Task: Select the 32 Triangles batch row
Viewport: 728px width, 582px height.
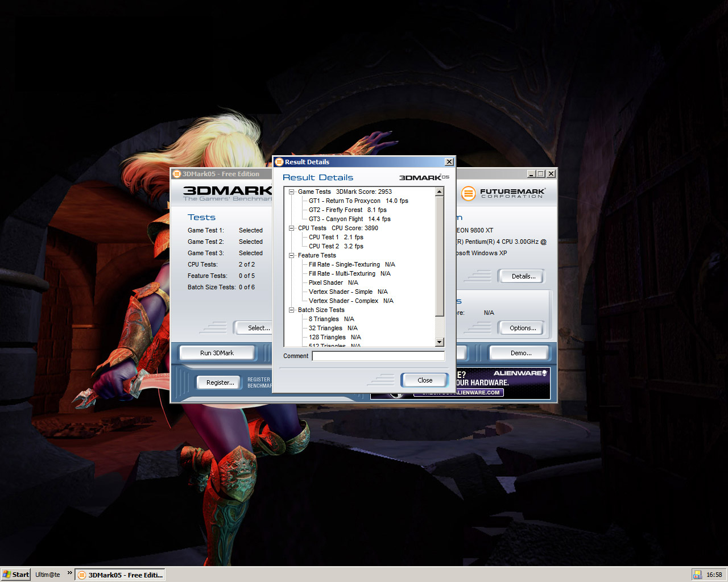Action: (333, 329)
